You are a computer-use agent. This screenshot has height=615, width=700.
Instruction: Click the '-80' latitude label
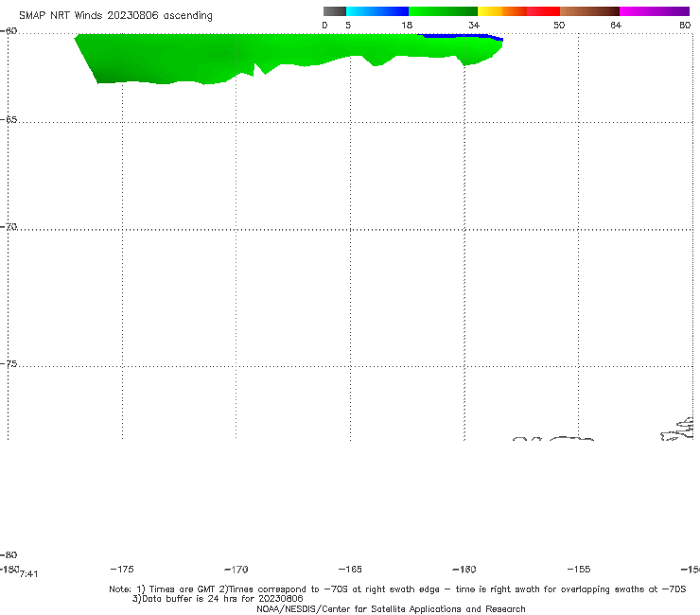pos(9,554)
